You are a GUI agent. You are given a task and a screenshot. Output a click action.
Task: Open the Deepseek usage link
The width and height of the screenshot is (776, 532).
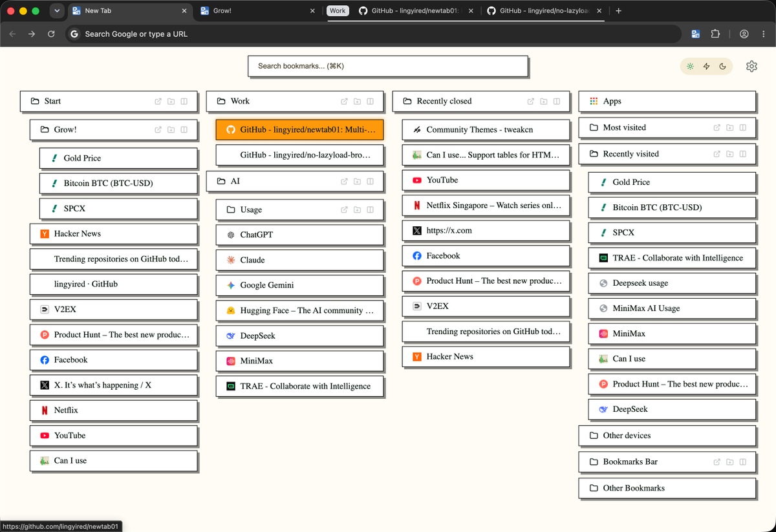point(672,283)
